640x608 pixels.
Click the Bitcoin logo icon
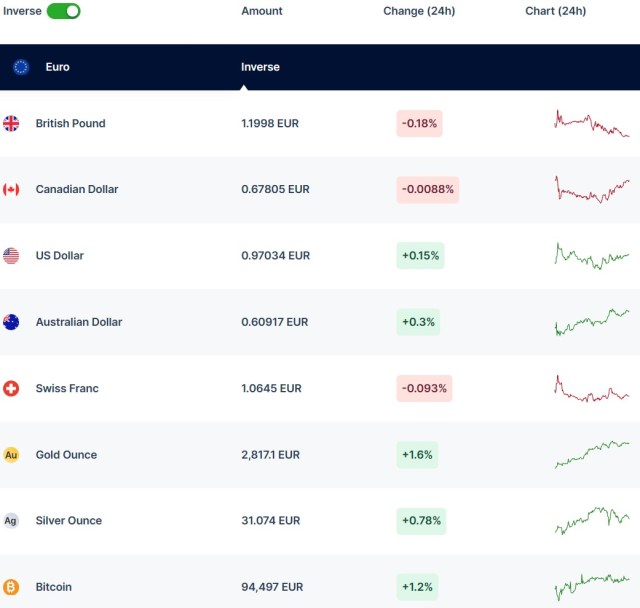11,587
